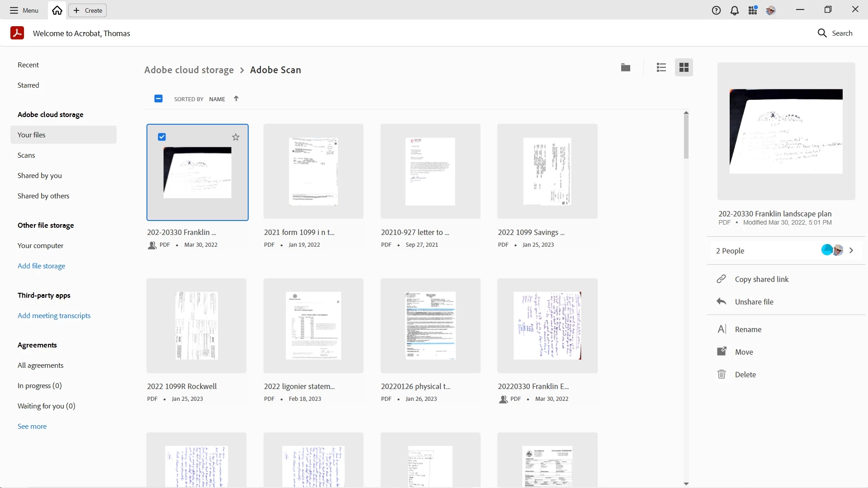Image resolution: width=868 pixels, height=488 pixels.
Task: Open the apps grid icon
Action: click(x=753, y=10)
